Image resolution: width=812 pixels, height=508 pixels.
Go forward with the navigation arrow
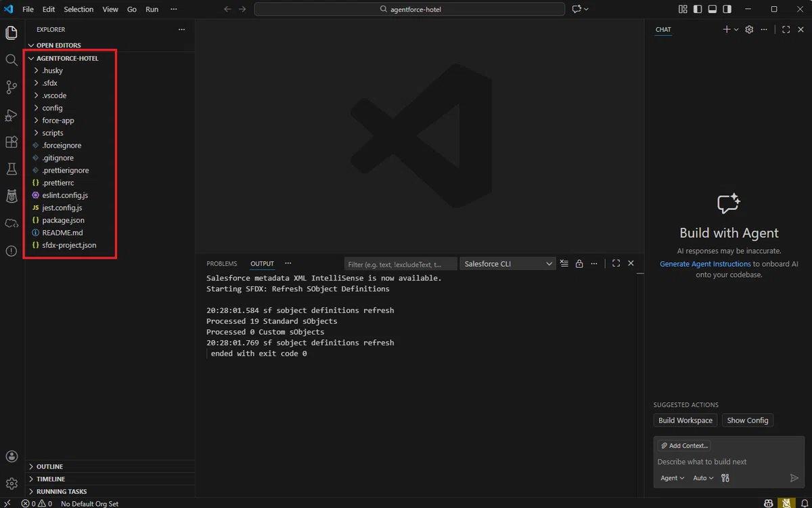(242, 9)
